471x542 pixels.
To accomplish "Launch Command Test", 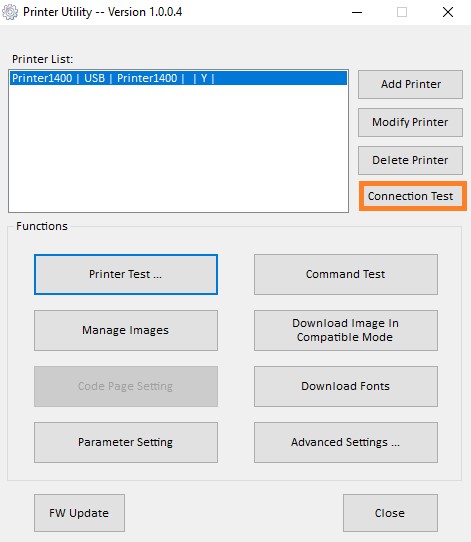I will tap(346, 274).
